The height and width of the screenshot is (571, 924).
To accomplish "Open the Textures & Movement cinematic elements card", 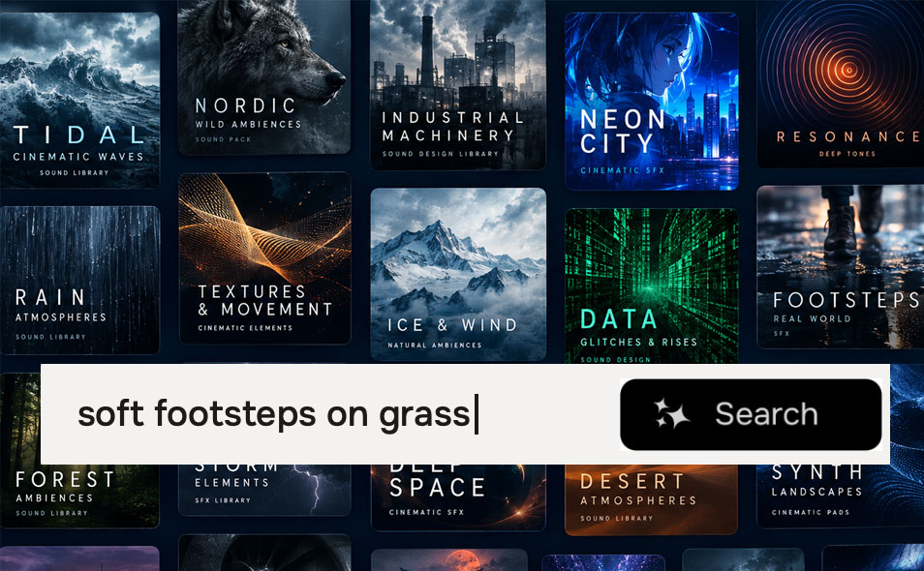I will coord(264,258).
